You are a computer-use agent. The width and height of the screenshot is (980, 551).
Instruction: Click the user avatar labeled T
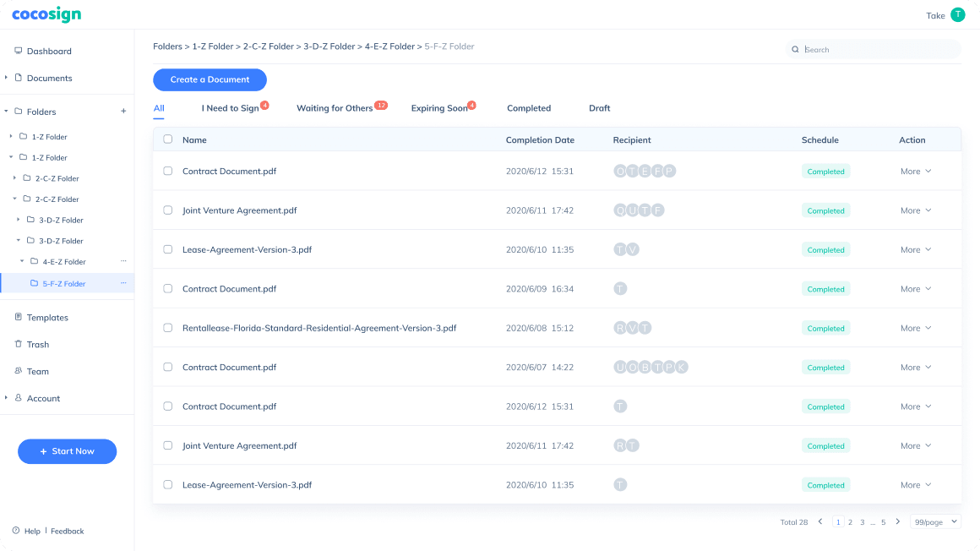957,15
